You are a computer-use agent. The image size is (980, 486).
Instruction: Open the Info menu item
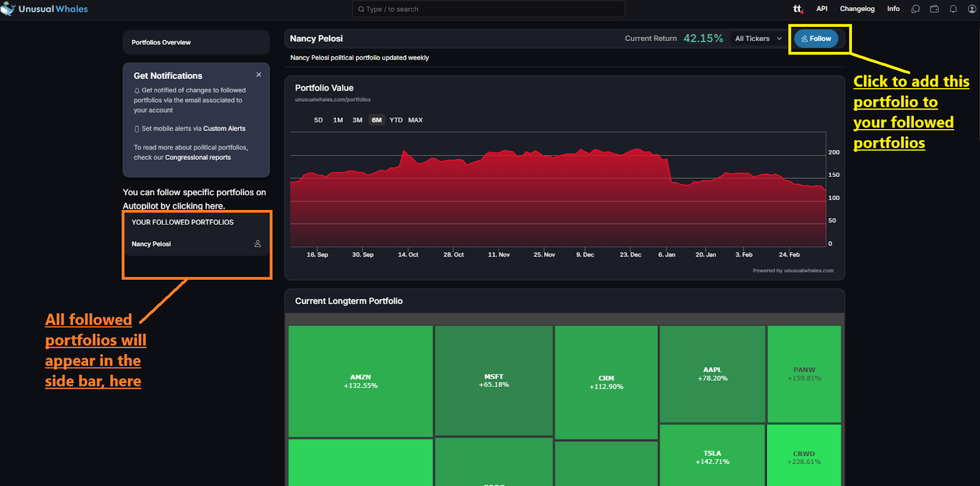[x=894, y=9]
